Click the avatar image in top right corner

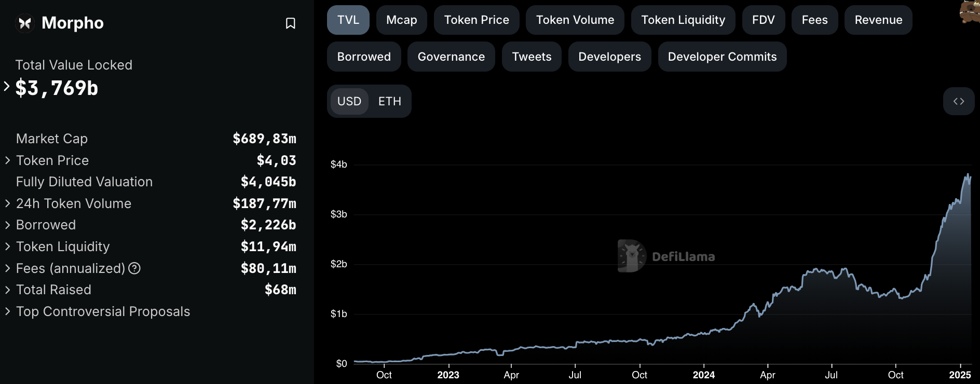pos(970,11)
